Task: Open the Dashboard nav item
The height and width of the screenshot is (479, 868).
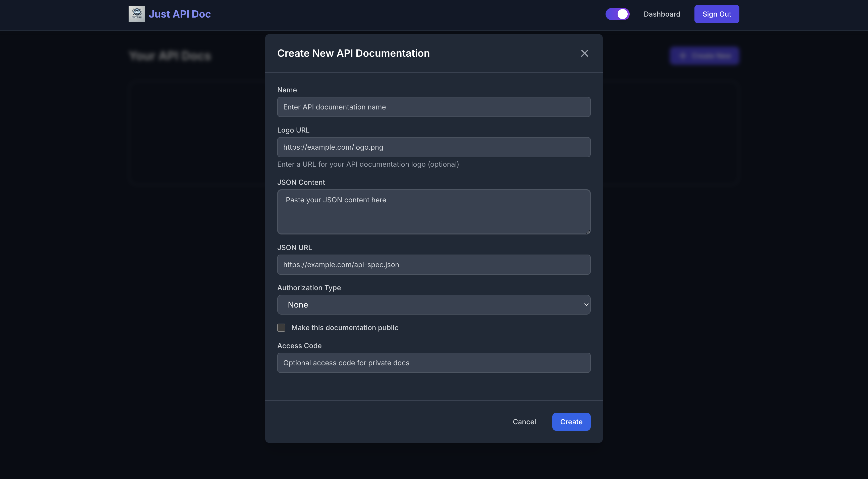Action: [662, 14]
